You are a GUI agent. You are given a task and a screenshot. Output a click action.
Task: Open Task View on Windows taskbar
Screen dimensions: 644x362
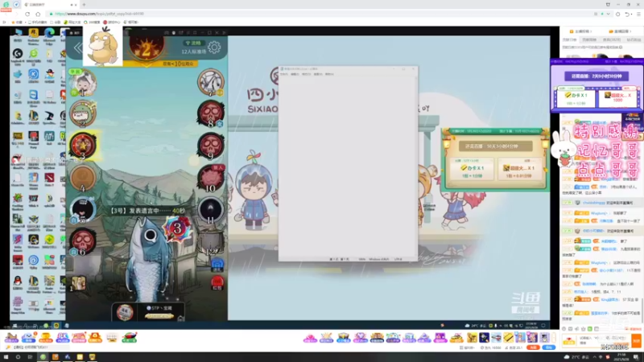[x=30, y=357]
